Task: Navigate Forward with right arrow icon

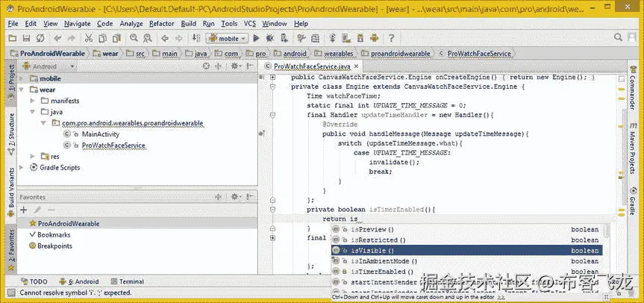Action: click(x=178, y=38)
